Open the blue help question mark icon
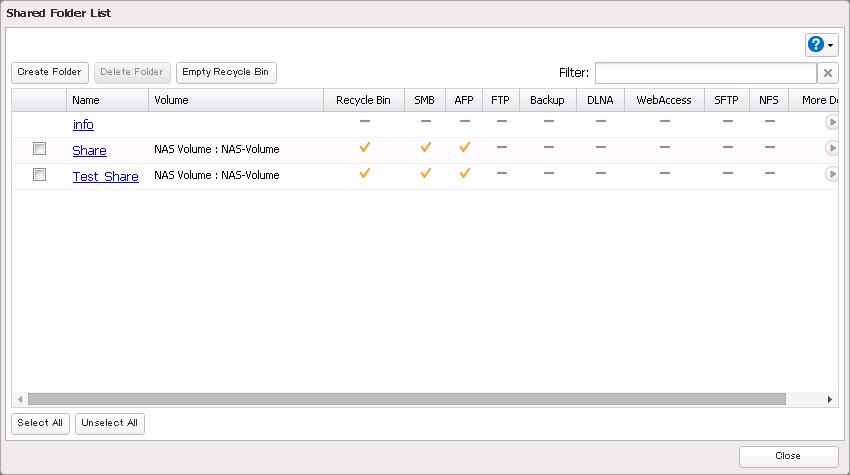 pos(816,44)
